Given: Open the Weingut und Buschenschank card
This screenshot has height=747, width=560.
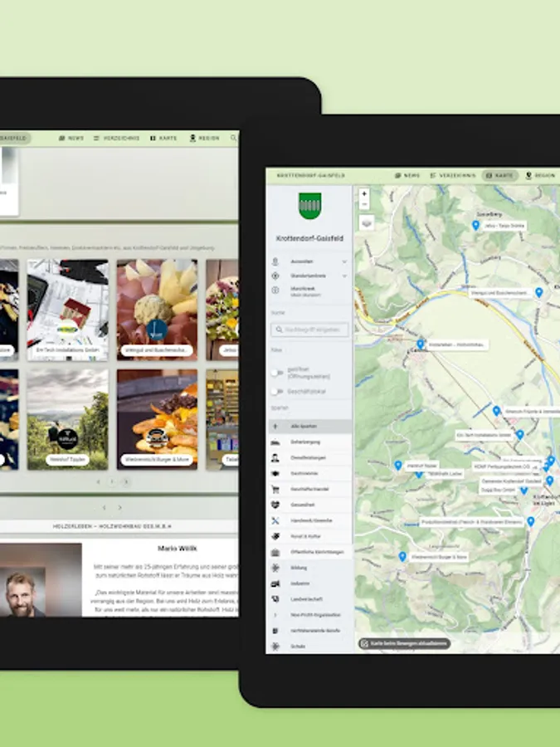Looking at the screenshot, I should click(157, 310).
